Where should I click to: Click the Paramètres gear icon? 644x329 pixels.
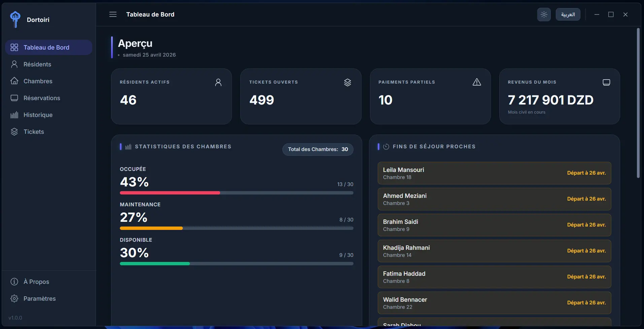point(14,299)
